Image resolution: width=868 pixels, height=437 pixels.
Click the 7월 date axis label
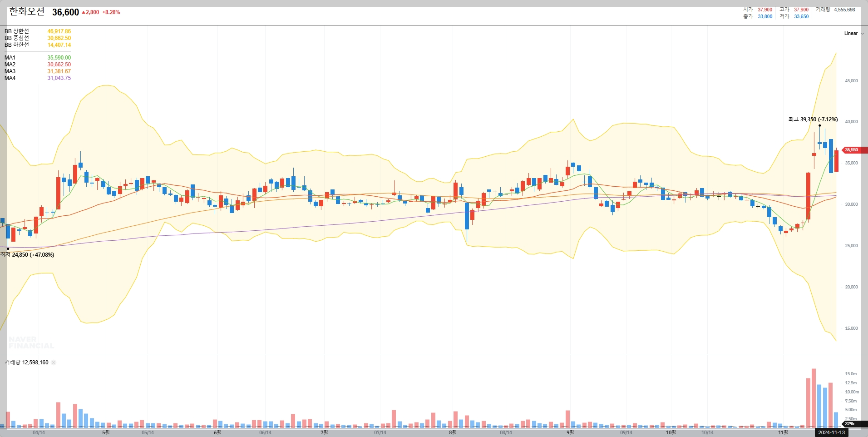[x=324, y=433]
